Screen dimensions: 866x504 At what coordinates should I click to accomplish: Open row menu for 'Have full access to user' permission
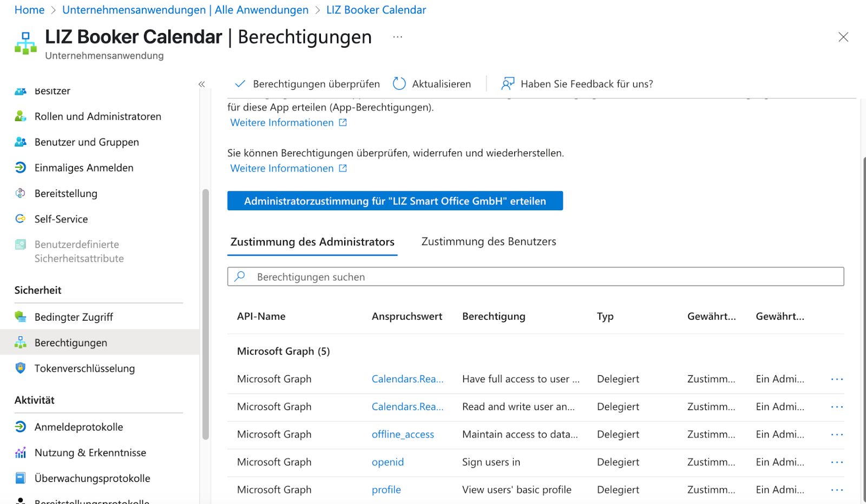tap(837, 379)
